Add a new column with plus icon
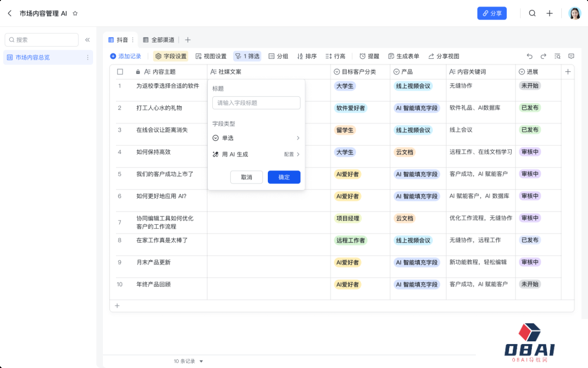Screen dimensions: 588x368 567,72
